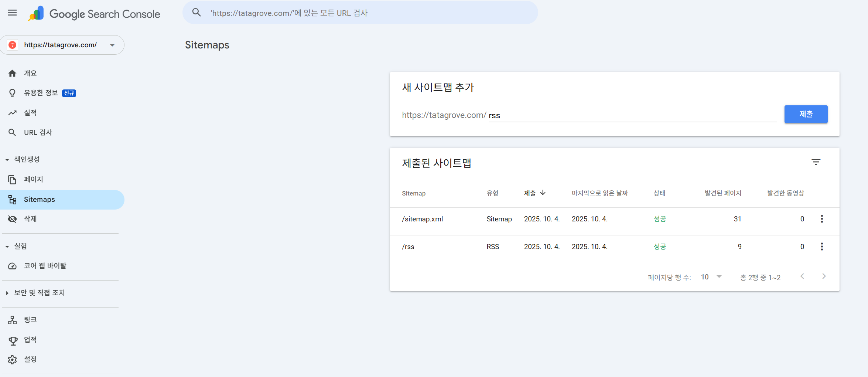
Task: Select Sitemaps in the sidebar
Action: coord(62,200)
